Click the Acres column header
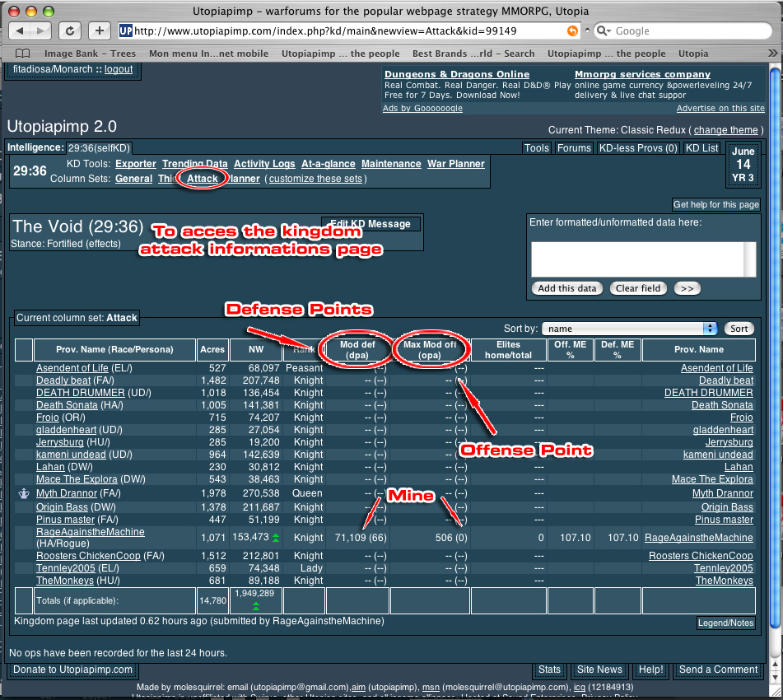783x700 pixels. pyautogui.click(x=212, y=349)
